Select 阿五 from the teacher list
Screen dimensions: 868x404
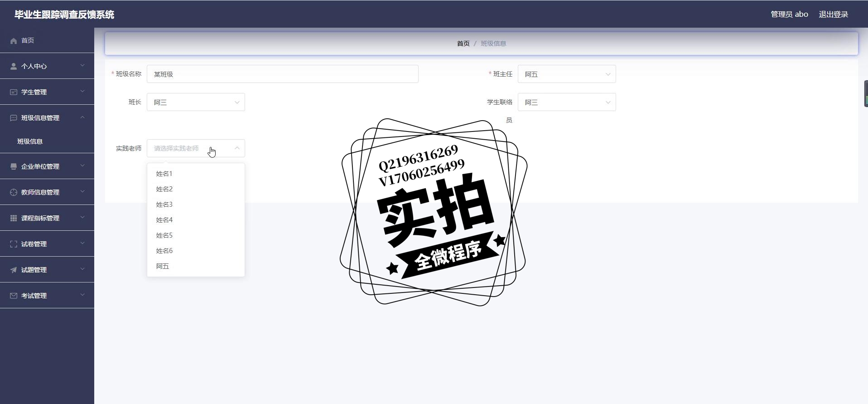(196, 266)
